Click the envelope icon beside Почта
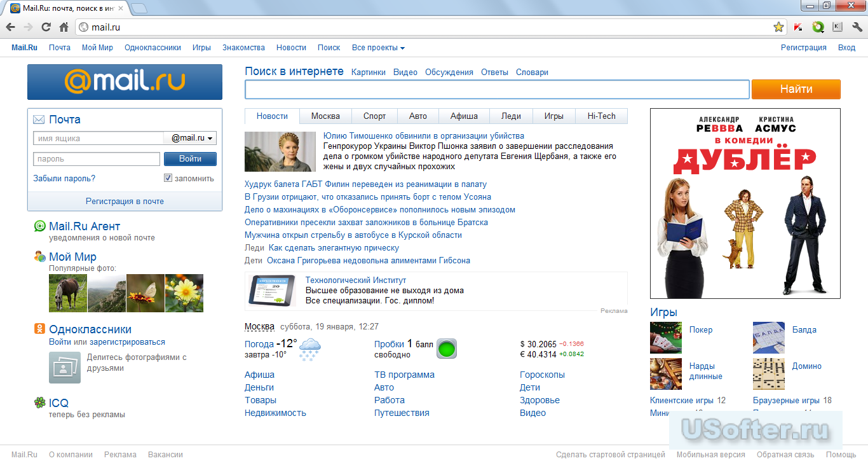The height and width of the screenshot is (463, 868). tap(39, 120)
